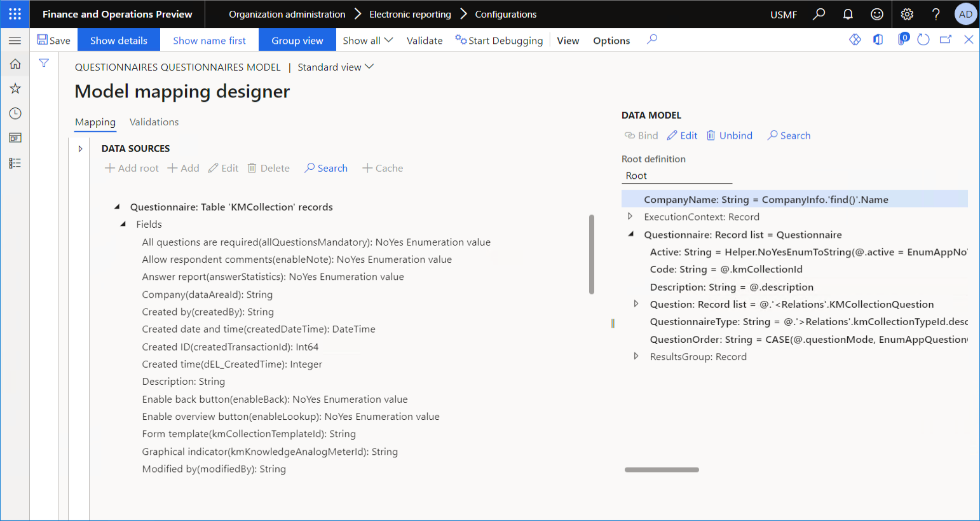Screen dimensions: 980x521
Task: Enable Show name first display
Action: pos(208,39)
